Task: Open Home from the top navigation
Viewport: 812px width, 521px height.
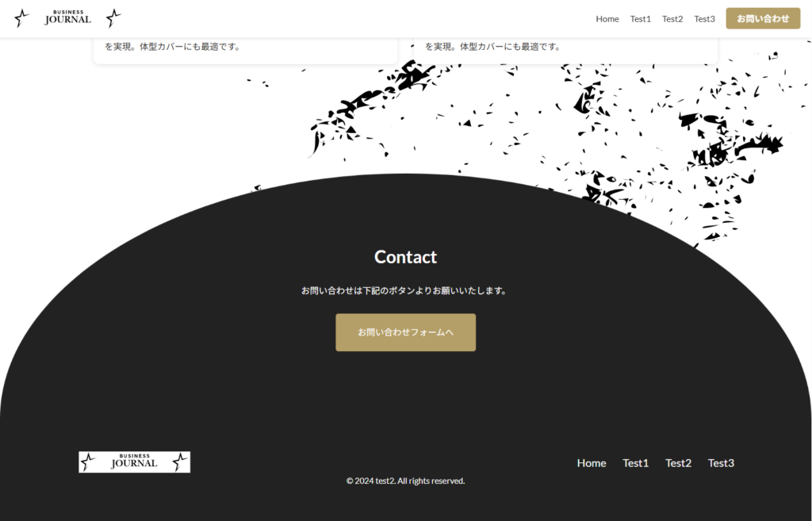Action: [607, 19]
